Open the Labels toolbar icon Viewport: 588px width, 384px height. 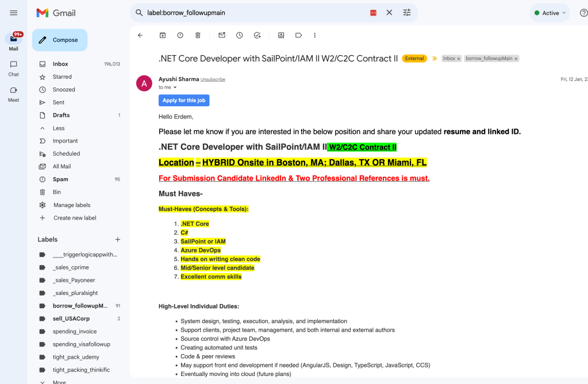pyautogui.click(x=298, y=35)
